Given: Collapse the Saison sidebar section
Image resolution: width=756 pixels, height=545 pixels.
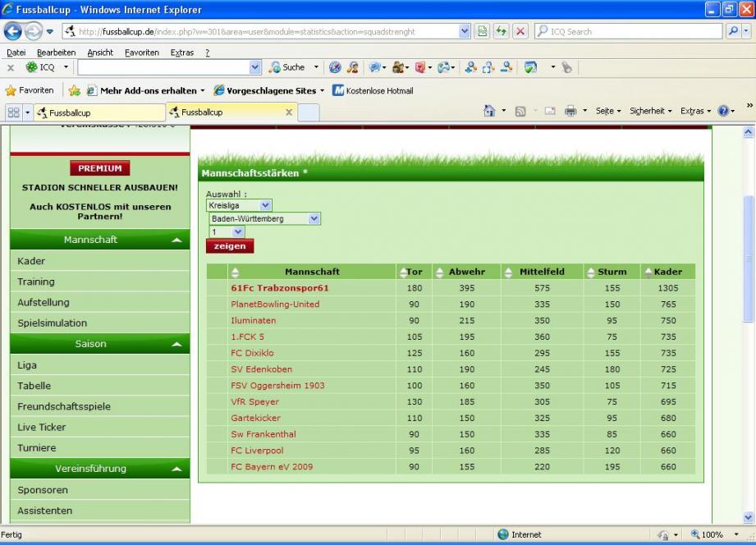Looking at the screenshot, I should (x=176, y=345).
